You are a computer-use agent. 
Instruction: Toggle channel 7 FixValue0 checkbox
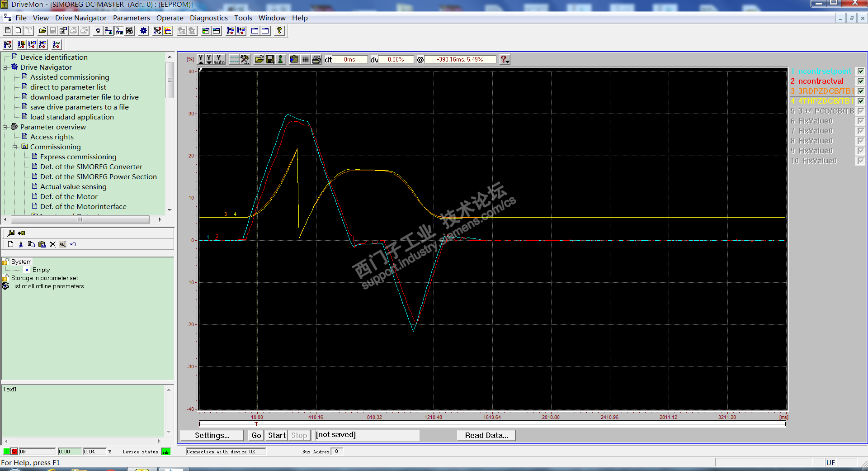point(860,131)
